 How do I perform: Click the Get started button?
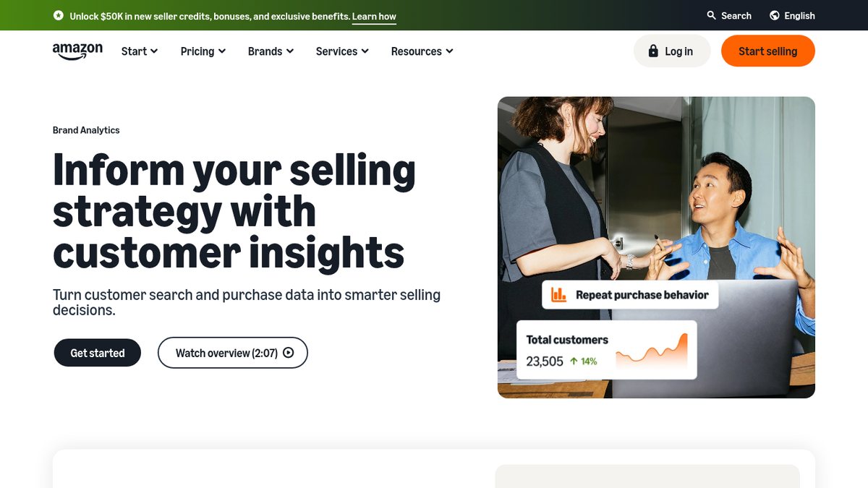coord(98,353)
